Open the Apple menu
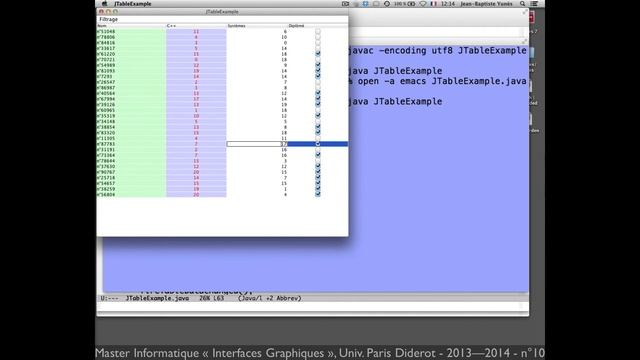Viewport: 640px width, 360px height. pyautogui.click(x=104, y=4)
